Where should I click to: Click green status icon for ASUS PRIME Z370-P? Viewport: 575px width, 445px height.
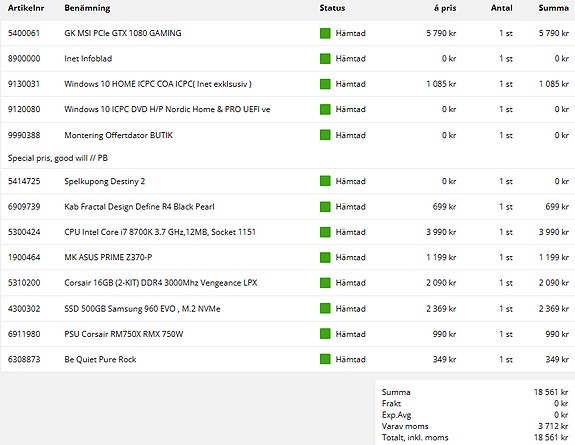(x=325, y=258)
